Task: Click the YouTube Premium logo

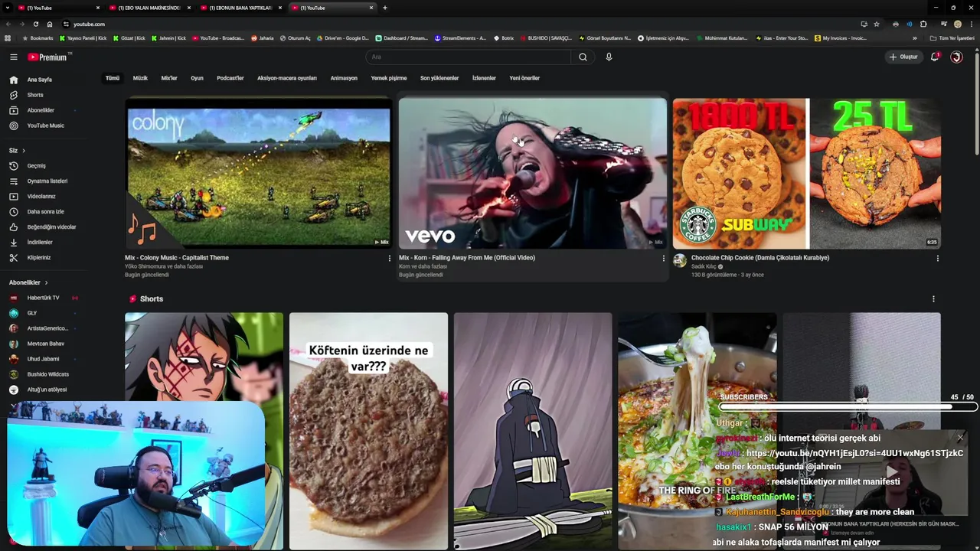Action: click(49, 57)
